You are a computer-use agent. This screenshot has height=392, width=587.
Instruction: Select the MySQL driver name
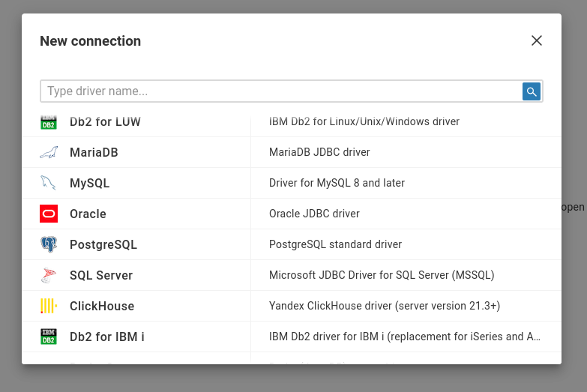click(x=89, y=183)
